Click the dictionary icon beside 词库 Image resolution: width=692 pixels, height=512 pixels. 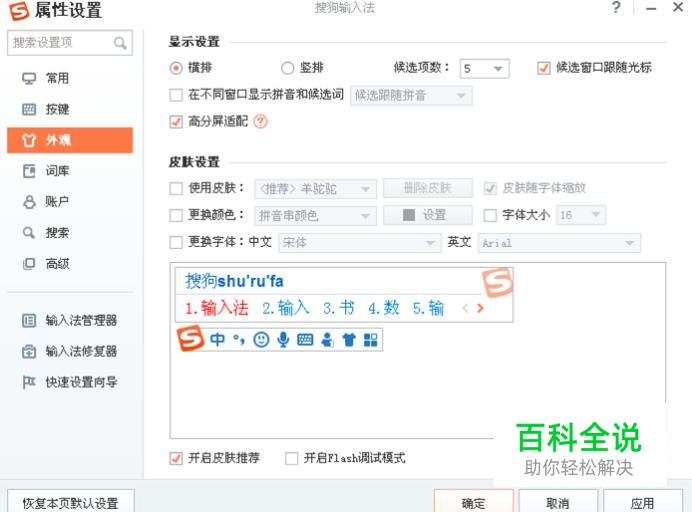pos(29,171)
